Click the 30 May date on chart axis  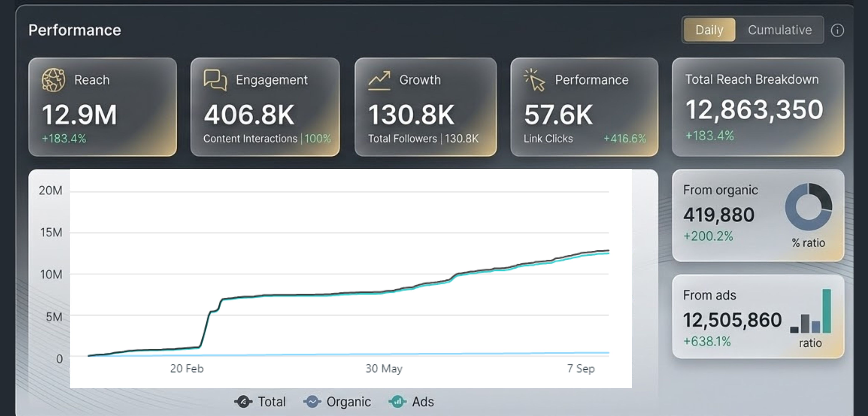click(384, 369)
